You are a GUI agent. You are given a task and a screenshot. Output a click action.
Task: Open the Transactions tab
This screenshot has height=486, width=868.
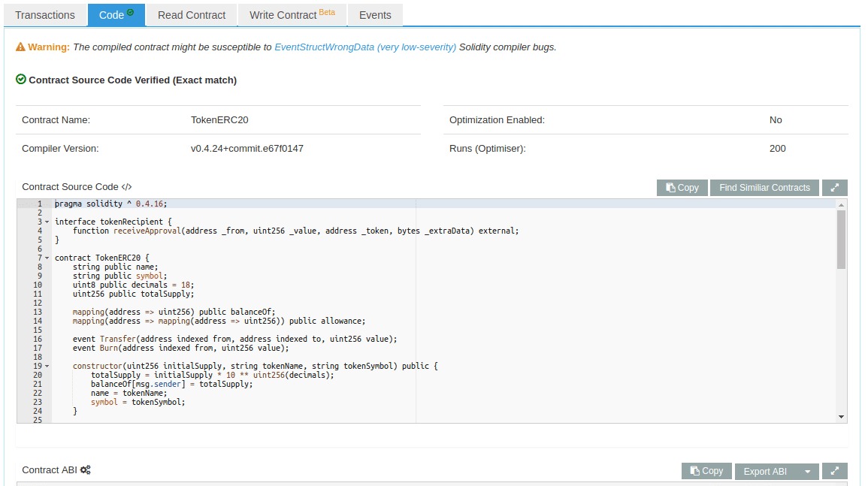[x=45, y=15]
